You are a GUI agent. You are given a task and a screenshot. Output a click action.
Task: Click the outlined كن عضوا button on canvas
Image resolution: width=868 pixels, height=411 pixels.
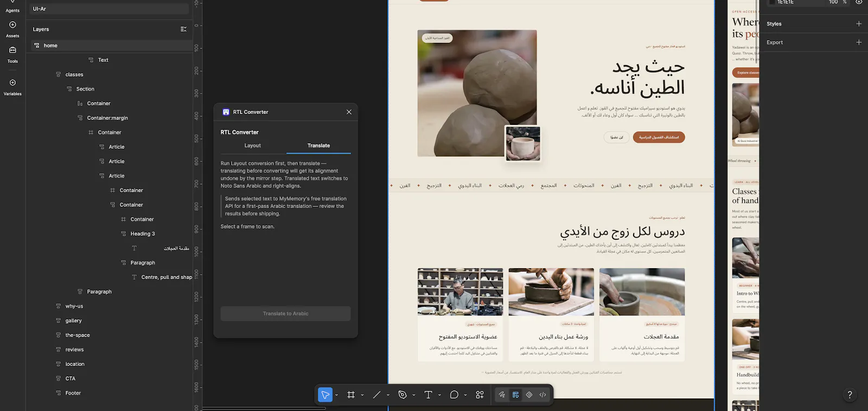click(x=617, y=137)
